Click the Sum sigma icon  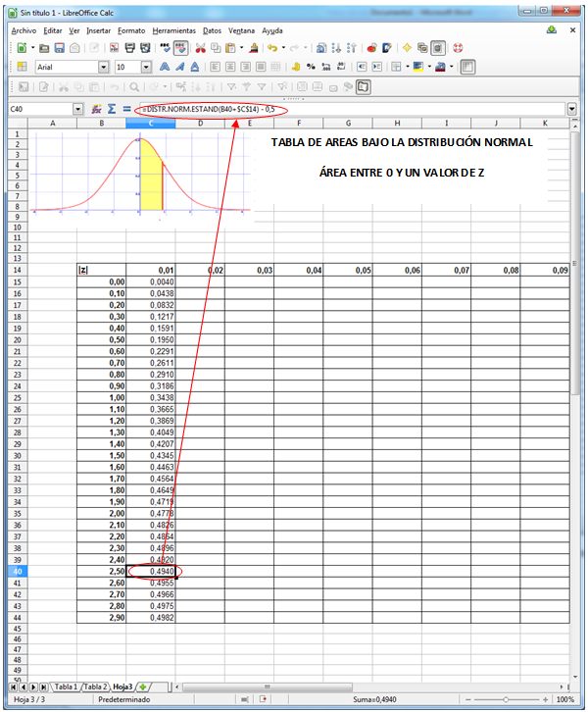pyautogui.click(x=112, y=109)
